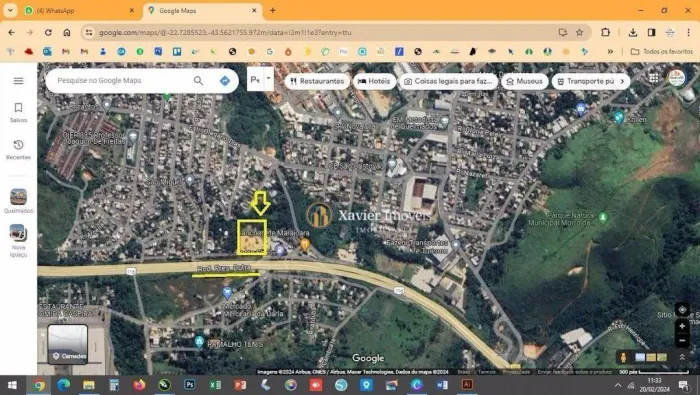Toggle the Chrome side panel
Viewport: 700px width, 395px height.
click(651, 32)
